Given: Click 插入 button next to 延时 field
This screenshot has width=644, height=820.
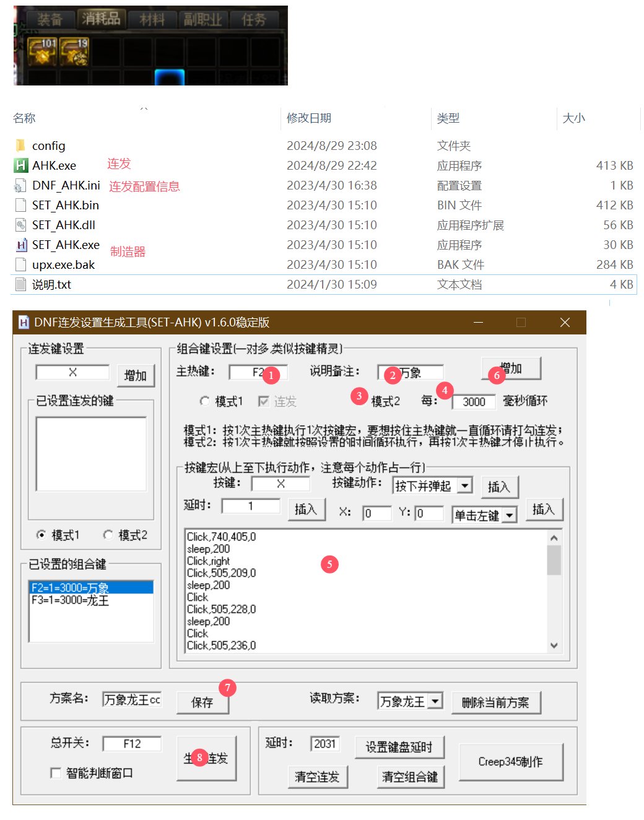Looking at the screenshot, I should coord(306,509).
